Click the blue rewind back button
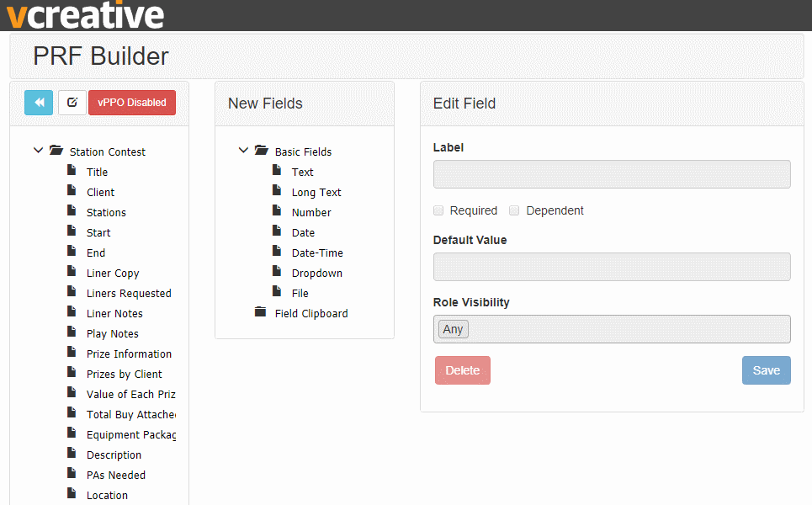 click(x=39, y=103)
